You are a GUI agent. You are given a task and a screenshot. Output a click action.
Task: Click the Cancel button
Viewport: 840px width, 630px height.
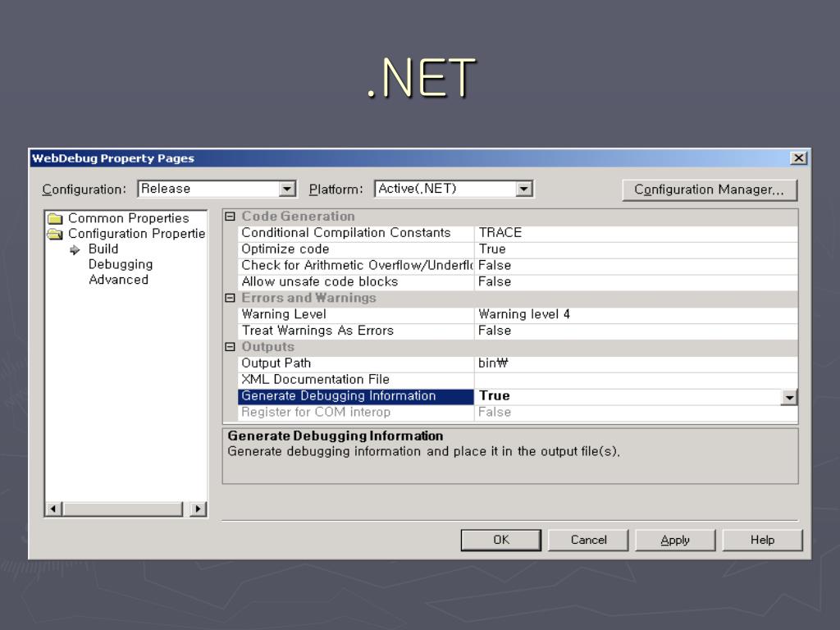point(588,540)
